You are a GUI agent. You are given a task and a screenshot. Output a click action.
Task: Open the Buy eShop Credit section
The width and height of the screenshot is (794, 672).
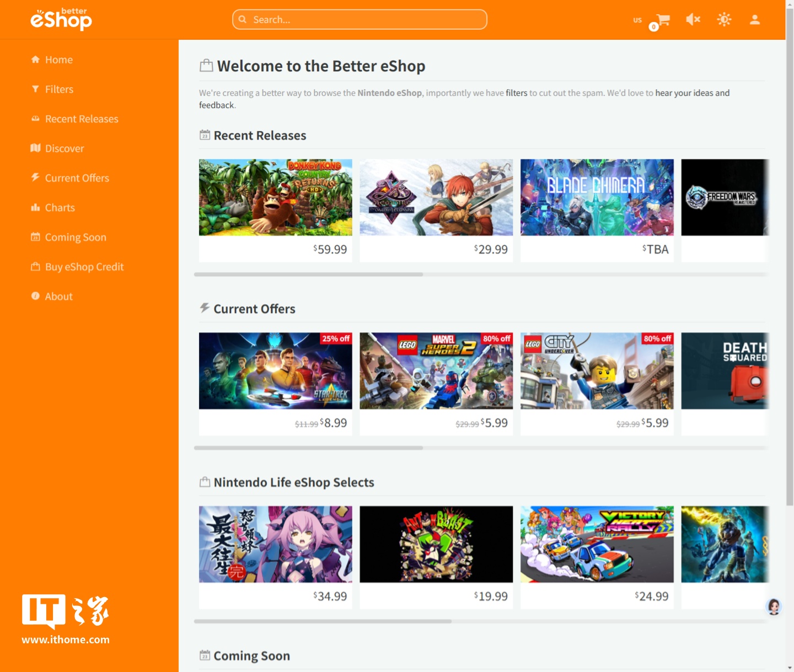point(84,267)
